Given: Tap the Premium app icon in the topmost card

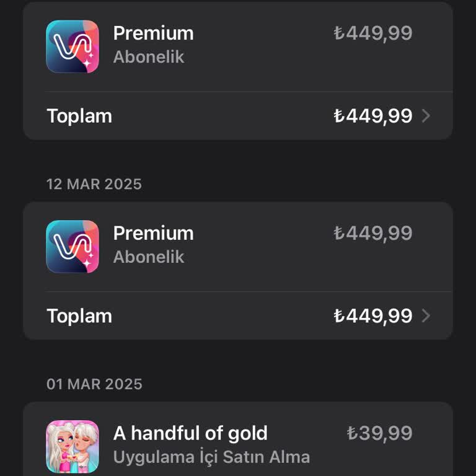Looking at the screenshot, I should [x=73, y=46].
